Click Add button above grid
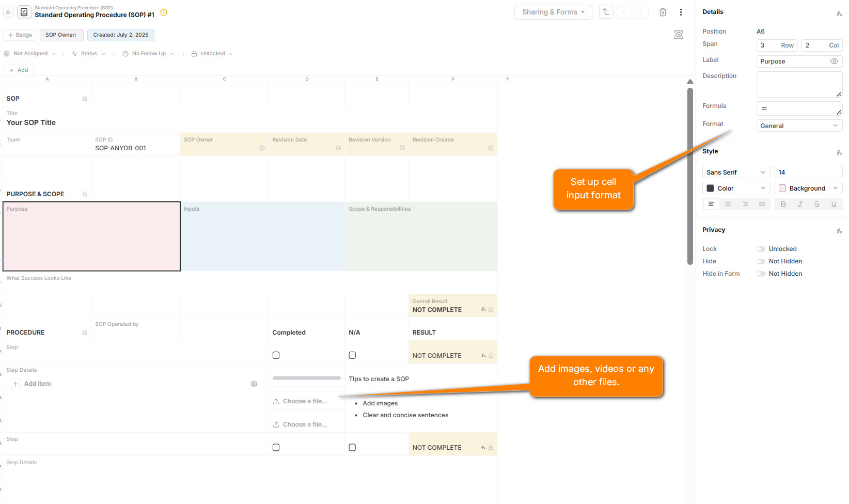 click(x=19, y=70)
